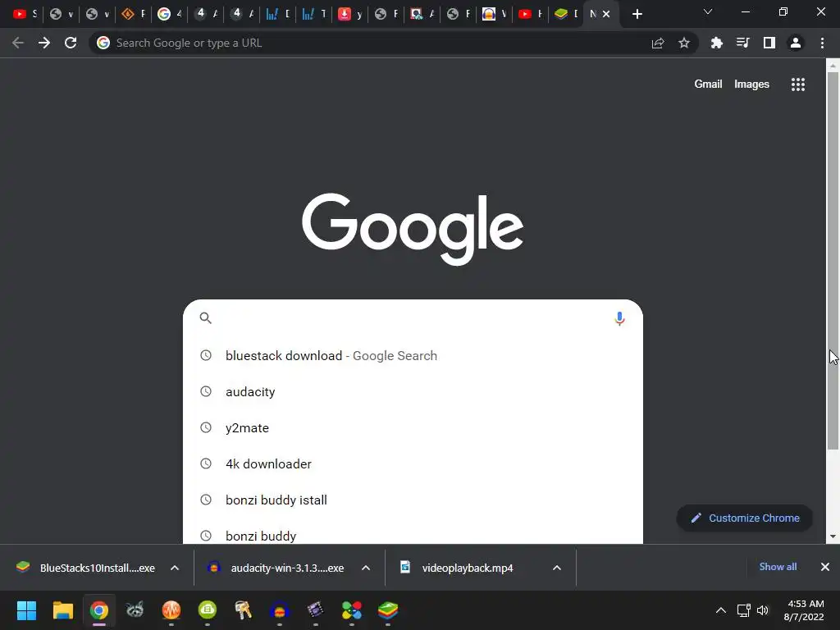This screenshot has height=630, width=840.
Task: Switch to the orange diamond favicon tab
Action: click(x=133, y=14)
